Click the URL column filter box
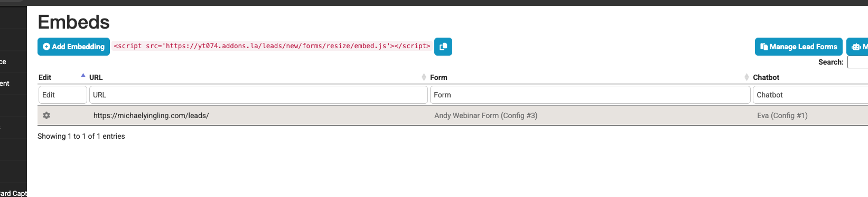Screen dimensions: 868x197 coord(258,95)
